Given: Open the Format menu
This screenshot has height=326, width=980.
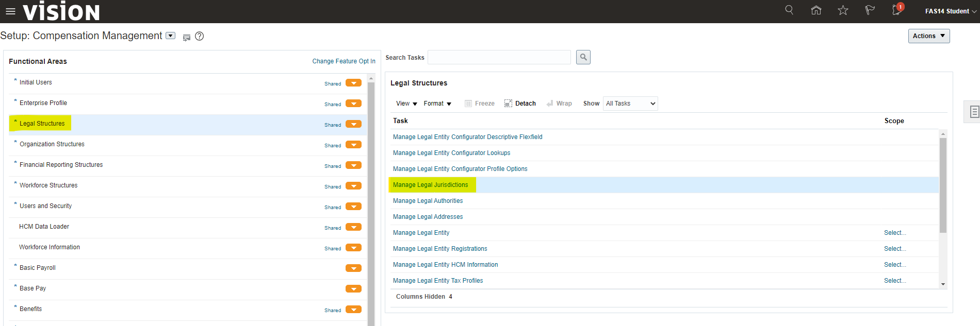Looking at the screenshot, I should [x=437, y=104].
